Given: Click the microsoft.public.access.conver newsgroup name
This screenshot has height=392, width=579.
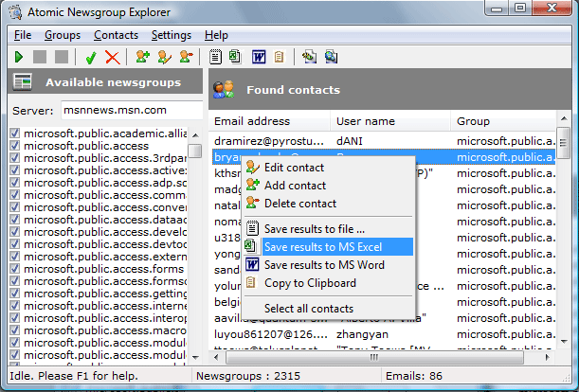Looking at the screenshot, I should 105,207.
